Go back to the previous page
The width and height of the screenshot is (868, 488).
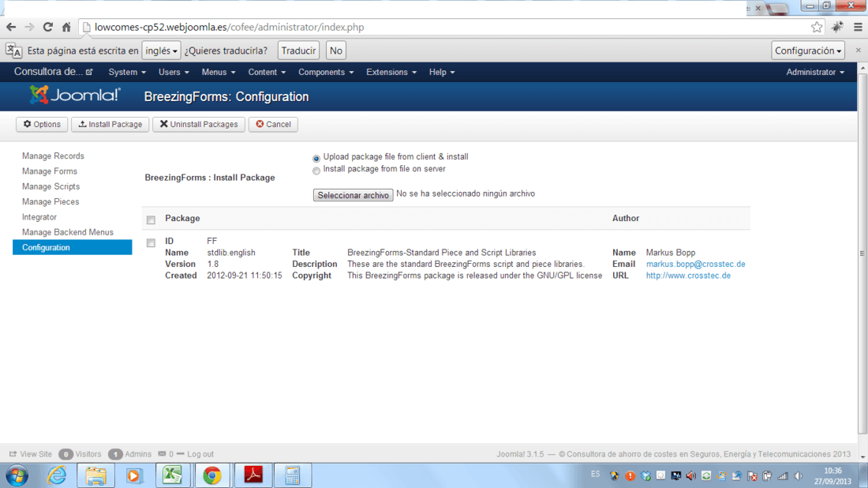(x=11, y=27)
